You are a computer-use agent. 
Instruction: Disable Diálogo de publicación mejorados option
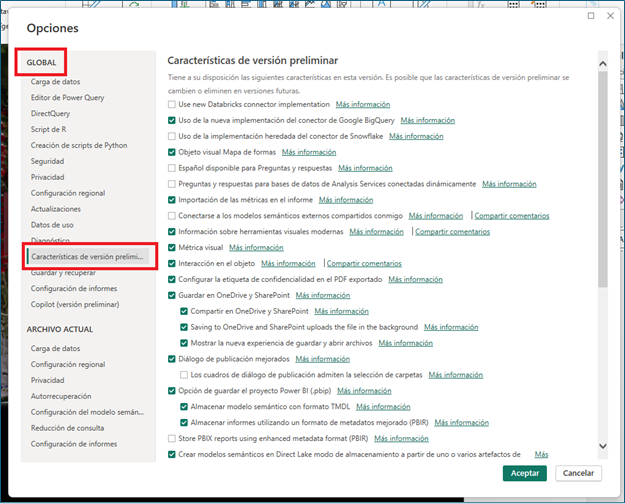172,358
